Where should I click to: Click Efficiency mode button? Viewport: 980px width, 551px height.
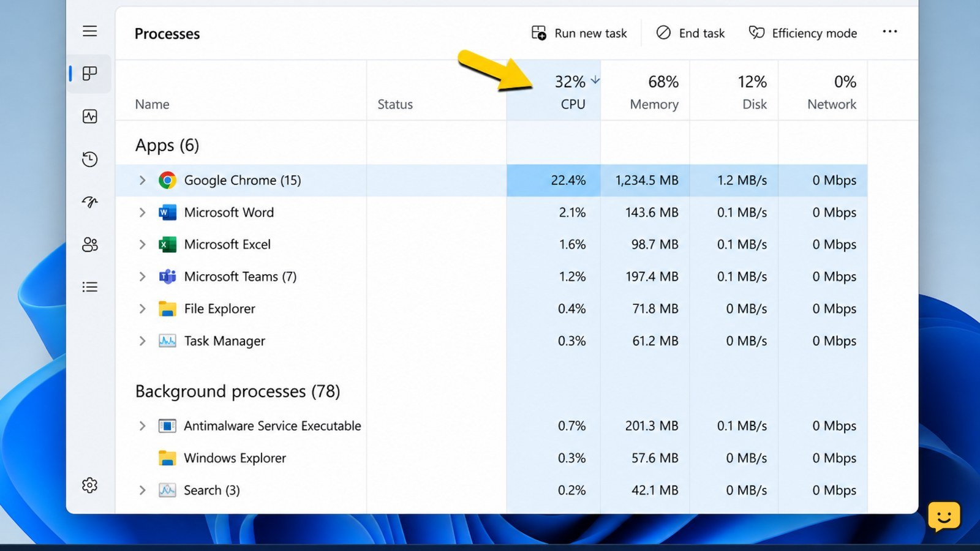(803, 33)
